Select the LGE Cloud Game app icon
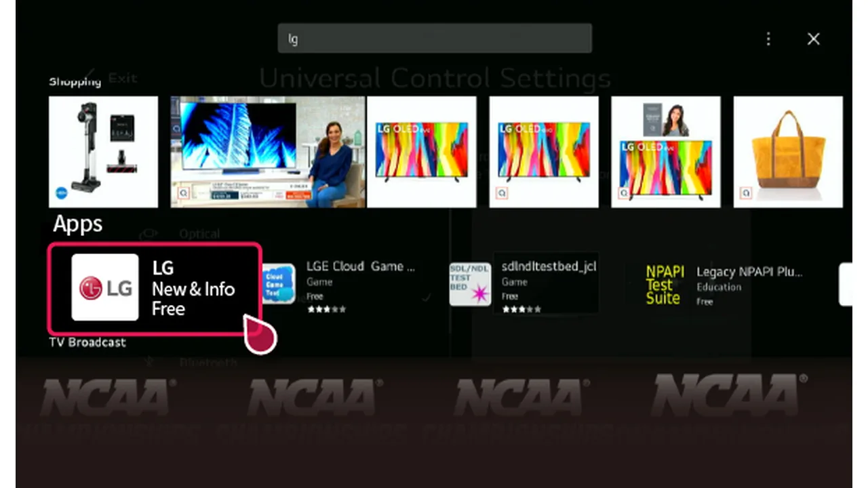868x488 pixels. [279, 284]
